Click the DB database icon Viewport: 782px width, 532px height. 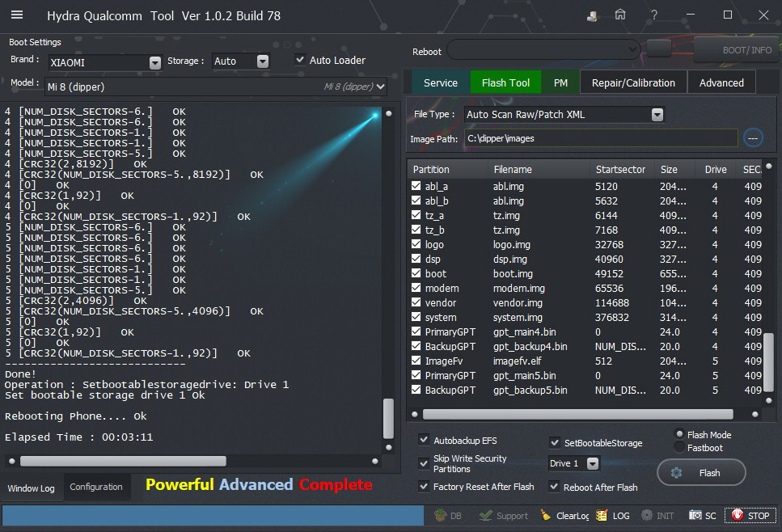tap(448, 516)
